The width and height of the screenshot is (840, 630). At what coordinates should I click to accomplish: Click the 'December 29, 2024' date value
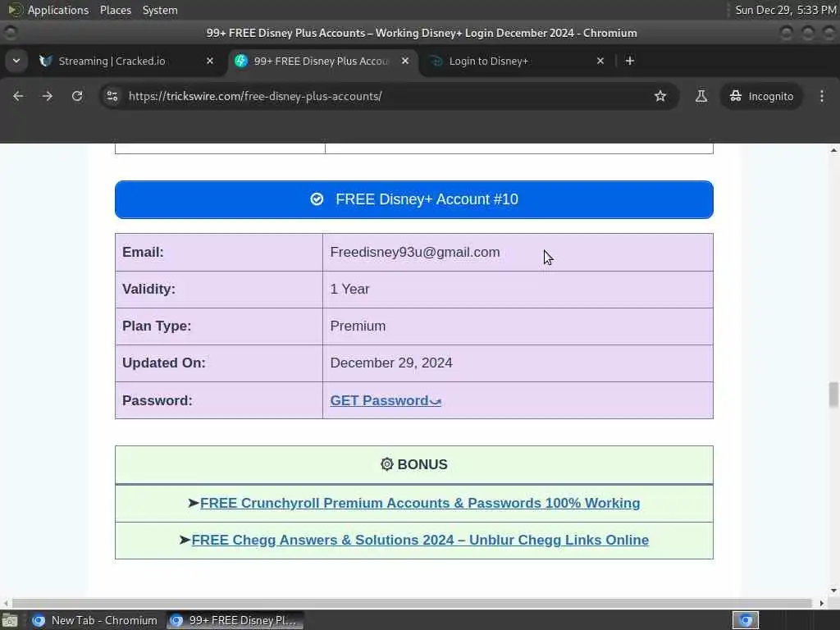click(x=391, y=363)
